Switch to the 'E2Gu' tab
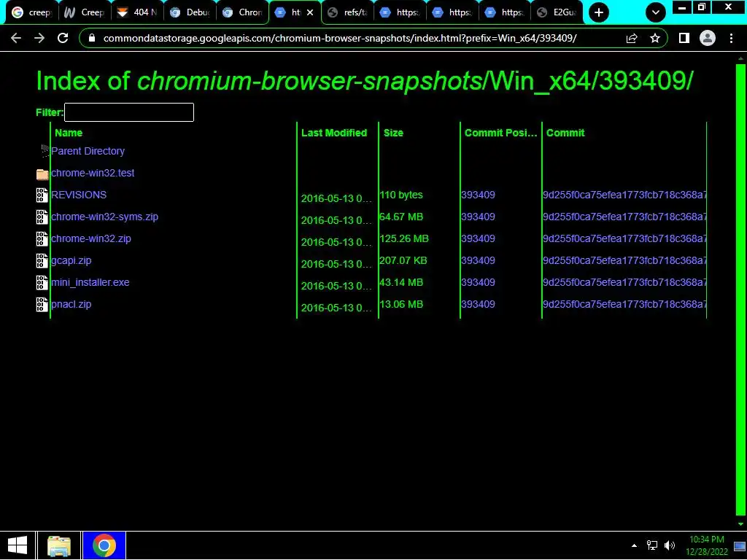Viewport: 747px width, 560px height. click(x=557, y=12)
